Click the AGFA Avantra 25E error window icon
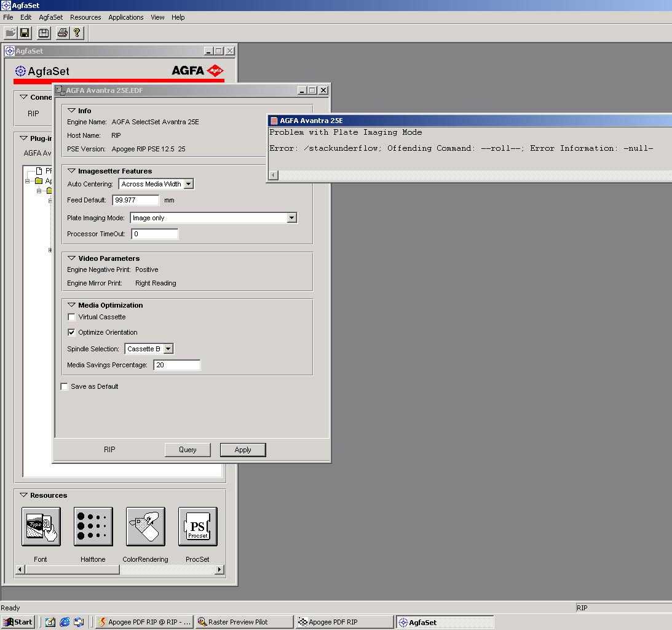 pos(274,121)
